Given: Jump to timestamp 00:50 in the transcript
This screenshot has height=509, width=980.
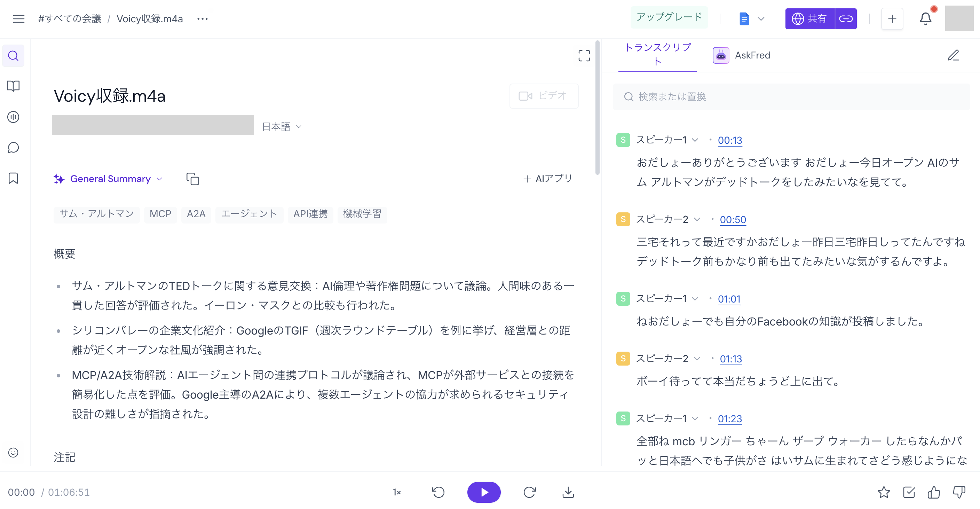Looking at the screenshot, I should tap(733, 219).
